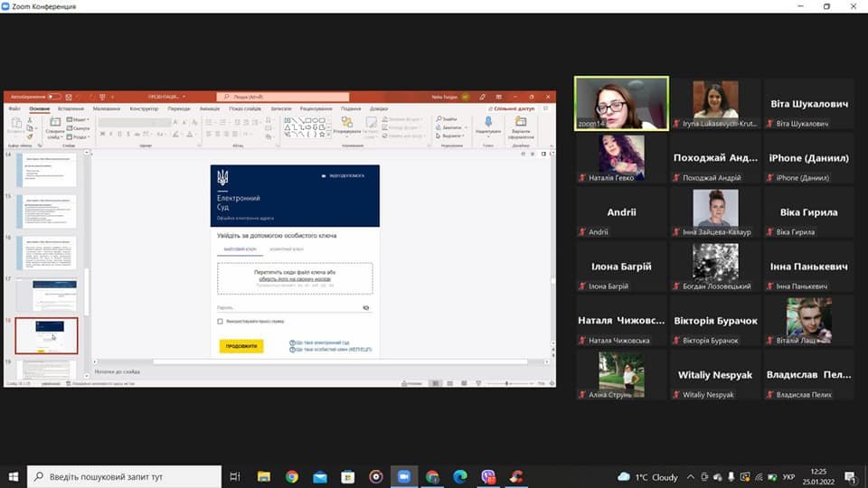Open the Показ слайдів ribbon tab

point(245,108)
